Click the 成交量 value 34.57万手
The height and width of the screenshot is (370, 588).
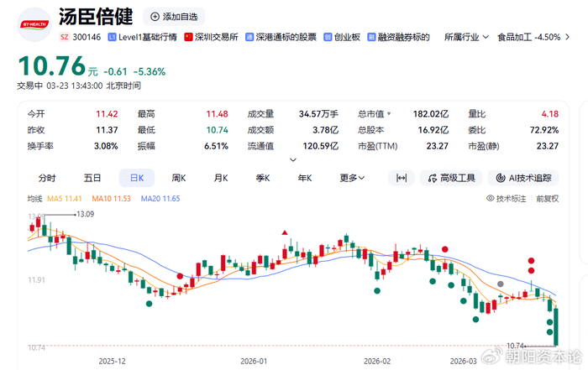(318, 114)
